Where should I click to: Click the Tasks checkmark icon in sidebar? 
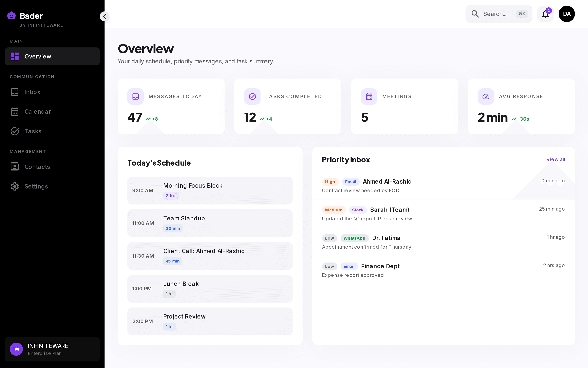coord(14,131)
